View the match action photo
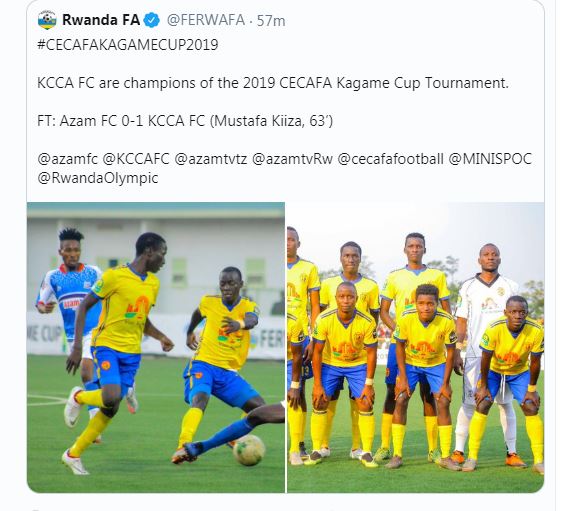 [156, 348]
